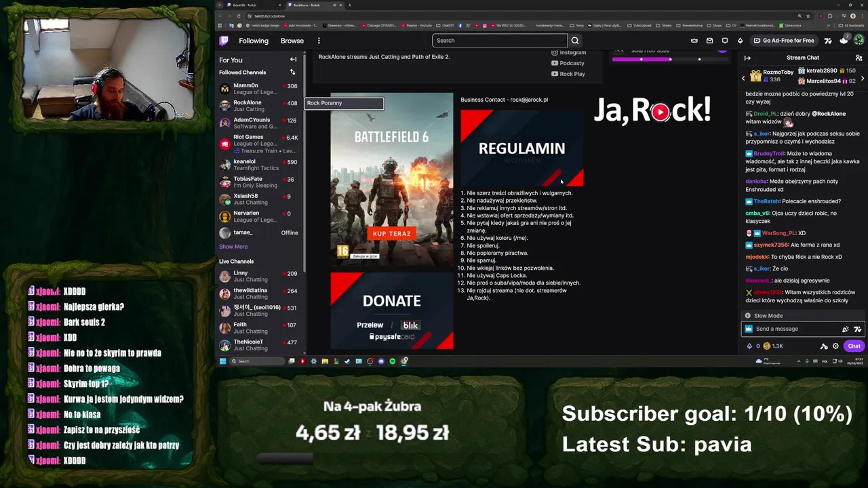Open Bits balance icon below chat
This screenshot has height=488, width=868.
(x=749, y=346)
